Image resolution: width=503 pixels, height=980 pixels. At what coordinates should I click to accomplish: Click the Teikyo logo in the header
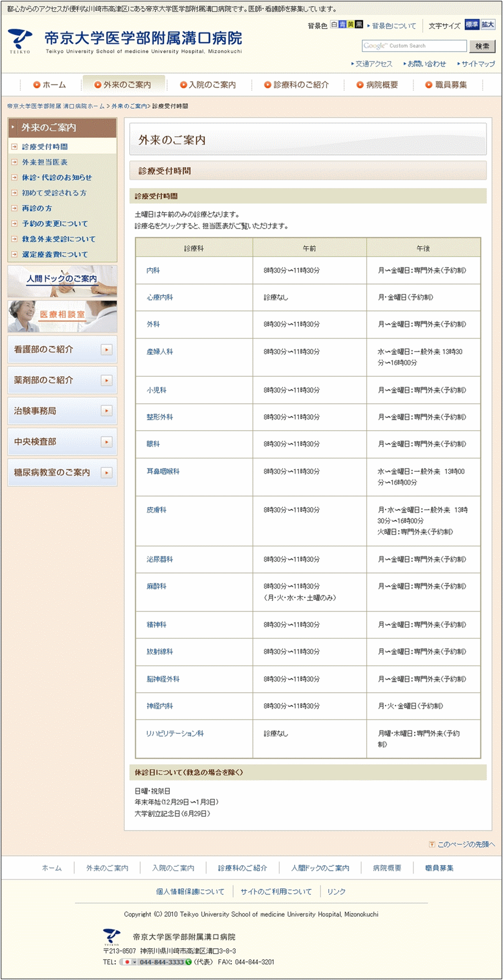pyautogui.click(x=20, y=41)
